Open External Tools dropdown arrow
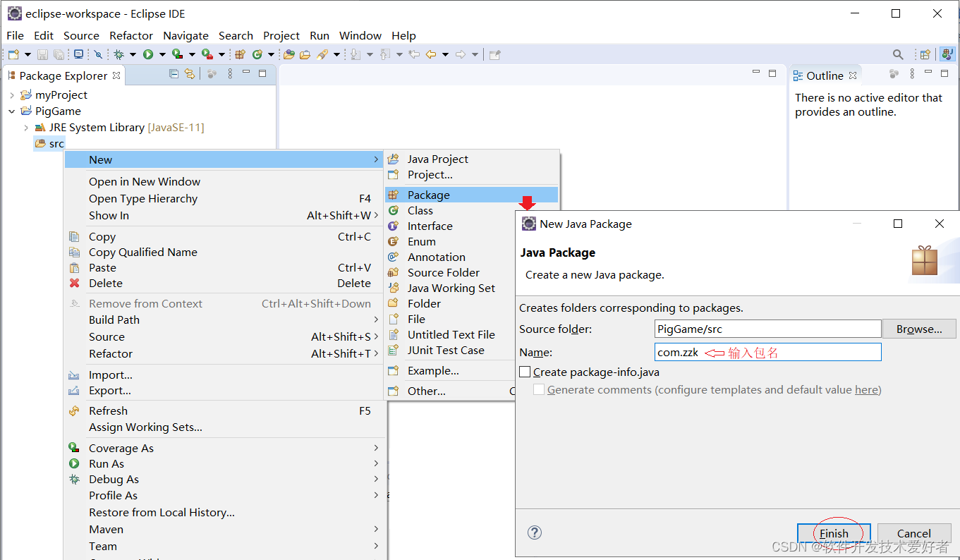This screenshot has height=560, width=960. coord(221,54)
